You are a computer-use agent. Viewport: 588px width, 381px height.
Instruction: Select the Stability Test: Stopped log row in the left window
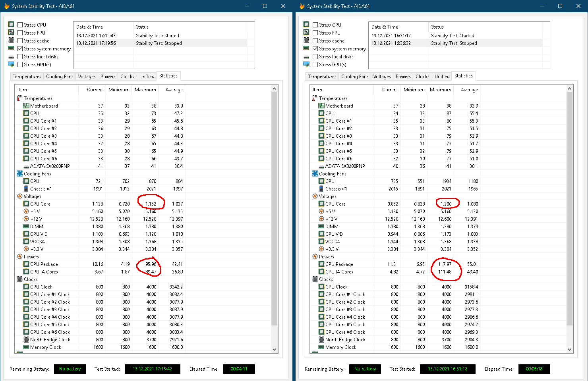159,43
